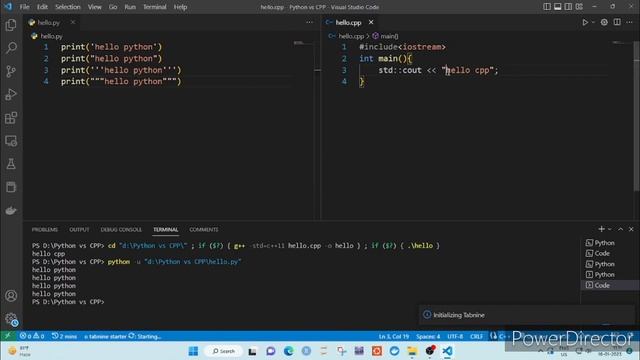Image resolution: width=640 pixels, height=360 pixels.
Task: Open the new terminal launch profile dropdown
Action: [610, 229]
